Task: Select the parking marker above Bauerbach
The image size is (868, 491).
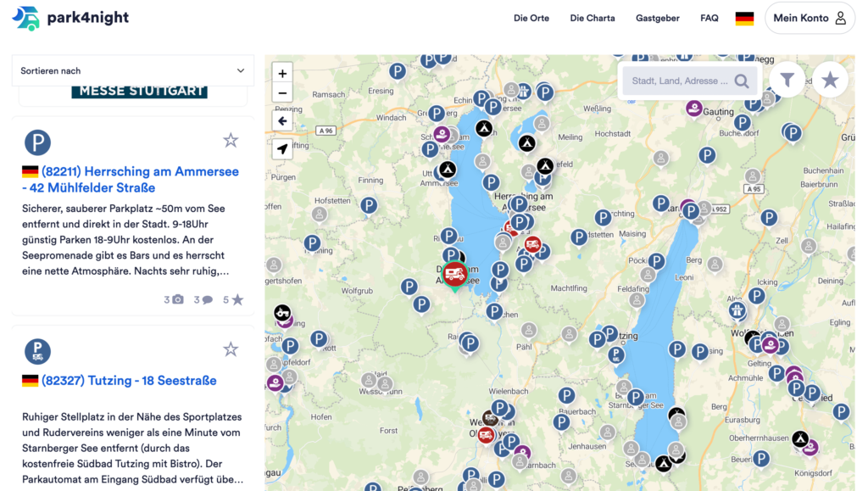Action: pyautogui.click(x=566, y=395)
